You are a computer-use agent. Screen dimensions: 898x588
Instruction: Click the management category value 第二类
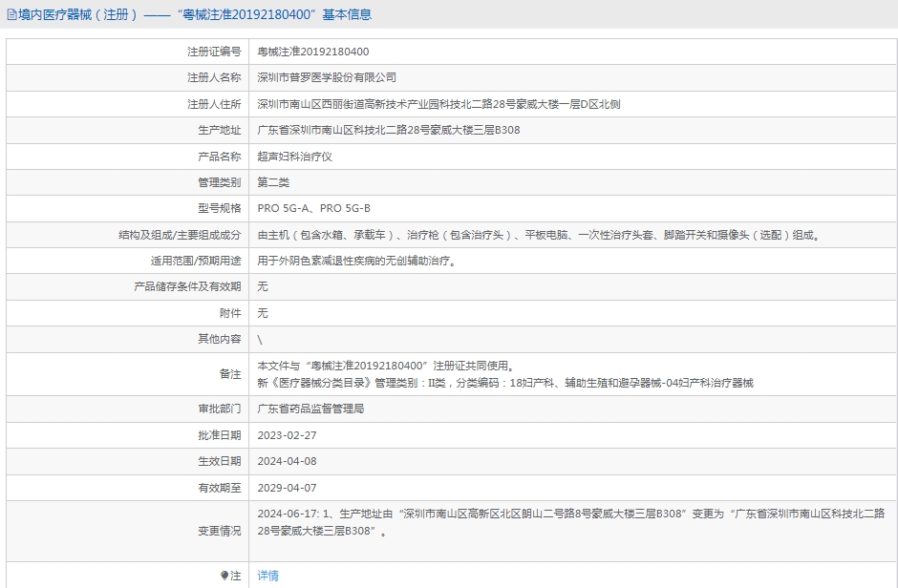(x=273, y=182)
